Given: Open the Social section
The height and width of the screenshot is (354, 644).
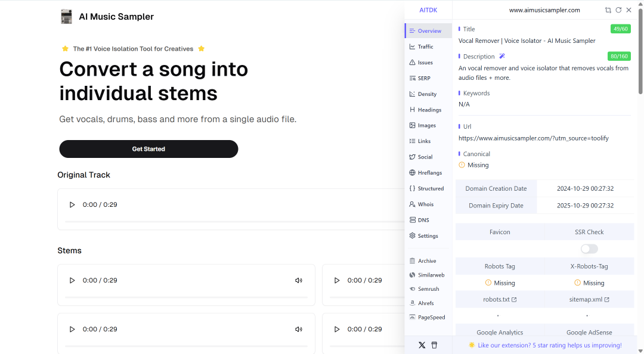Looking at the screenshot, I should click(x=427, y=157).
